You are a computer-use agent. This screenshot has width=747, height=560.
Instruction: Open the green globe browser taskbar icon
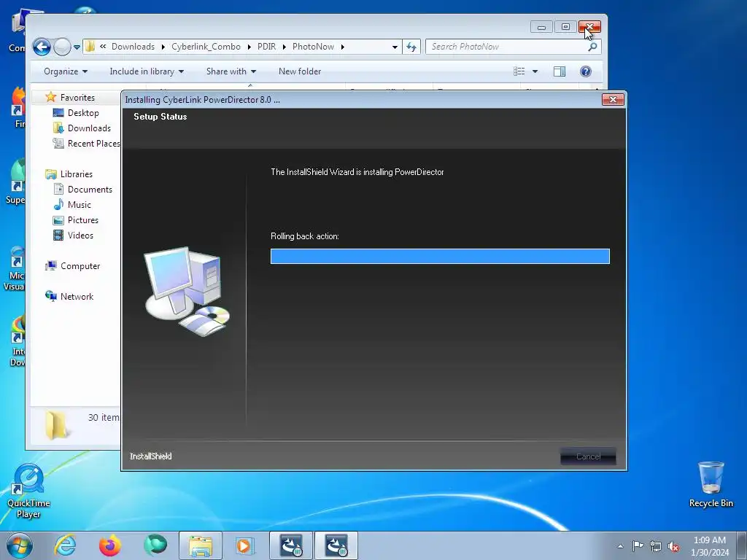[x=155, y=545]
